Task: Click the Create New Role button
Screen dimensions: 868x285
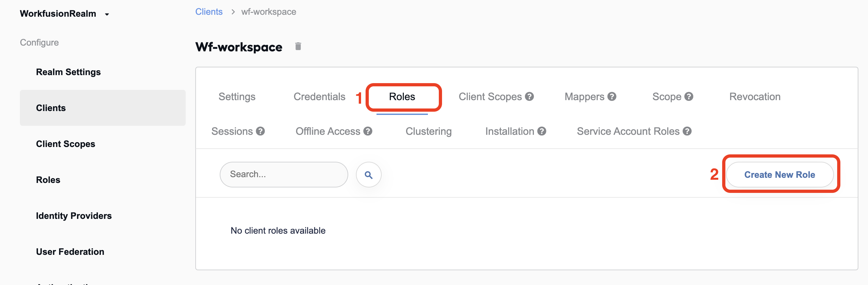Action: tap(779, 175)
